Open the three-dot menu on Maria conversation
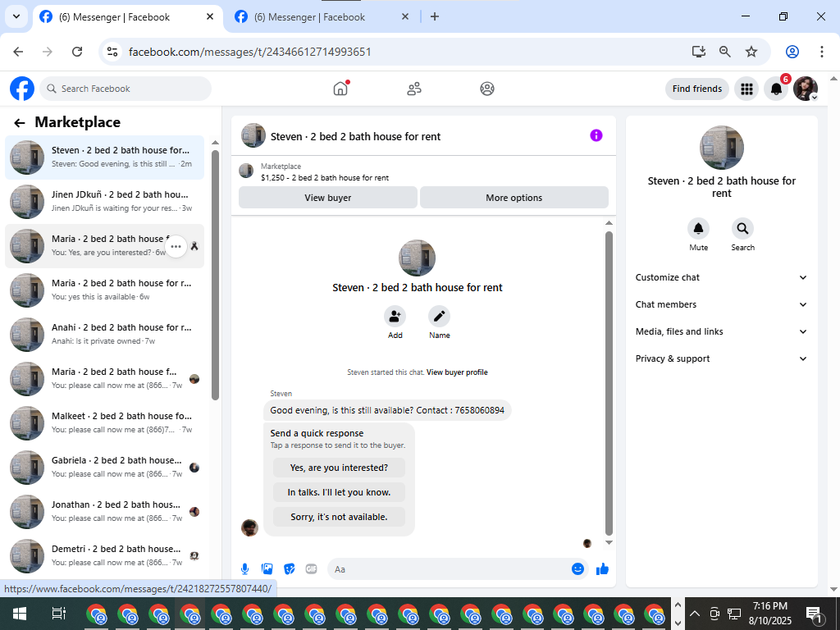Screen dimensions: 840x630 point(176,246)
